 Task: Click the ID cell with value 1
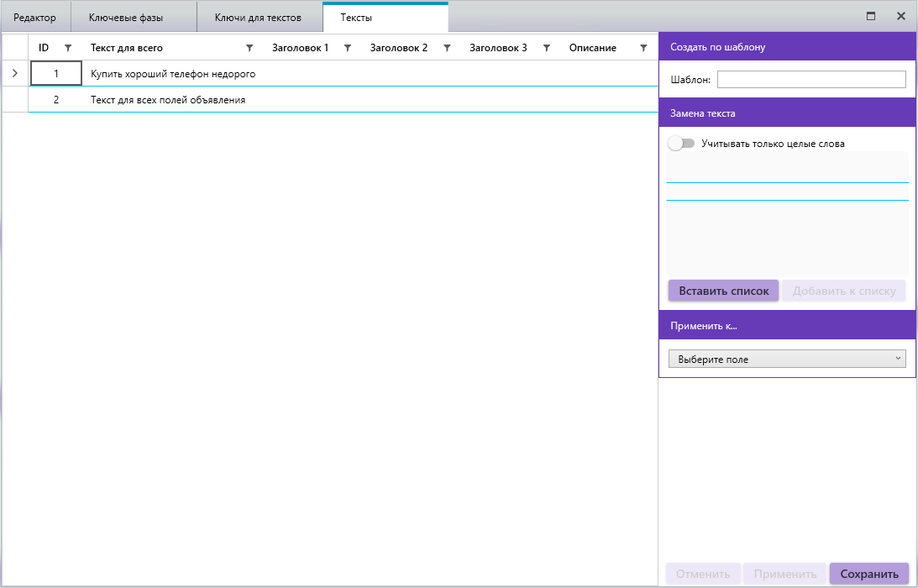coord(56,74)
